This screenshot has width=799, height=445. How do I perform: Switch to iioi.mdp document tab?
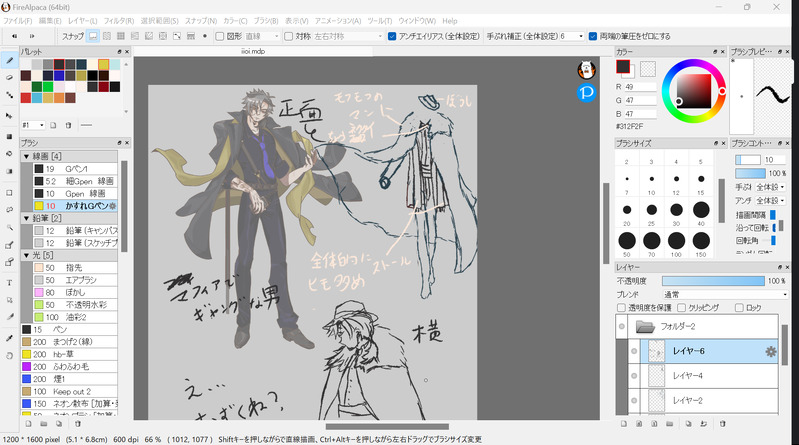pos(253,51)
